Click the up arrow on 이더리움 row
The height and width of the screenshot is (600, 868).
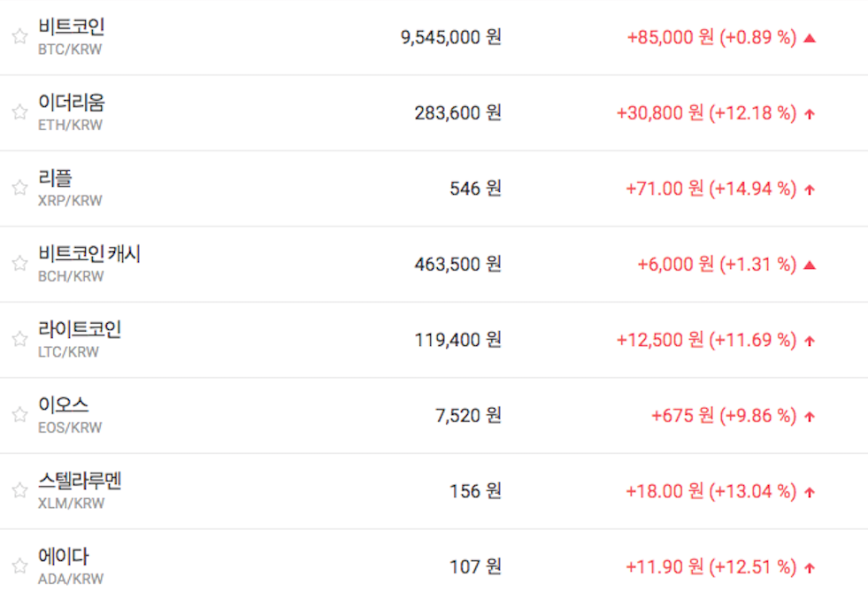click(810, 114)
